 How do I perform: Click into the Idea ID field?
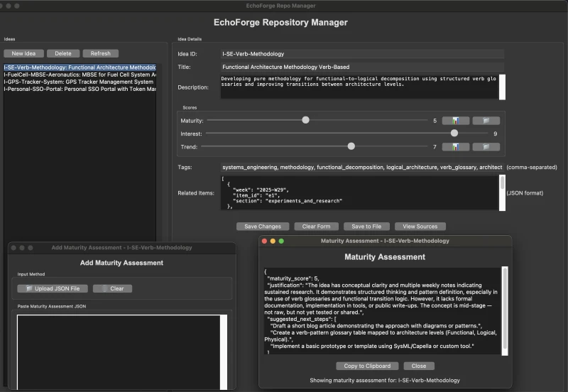(362, 54)
